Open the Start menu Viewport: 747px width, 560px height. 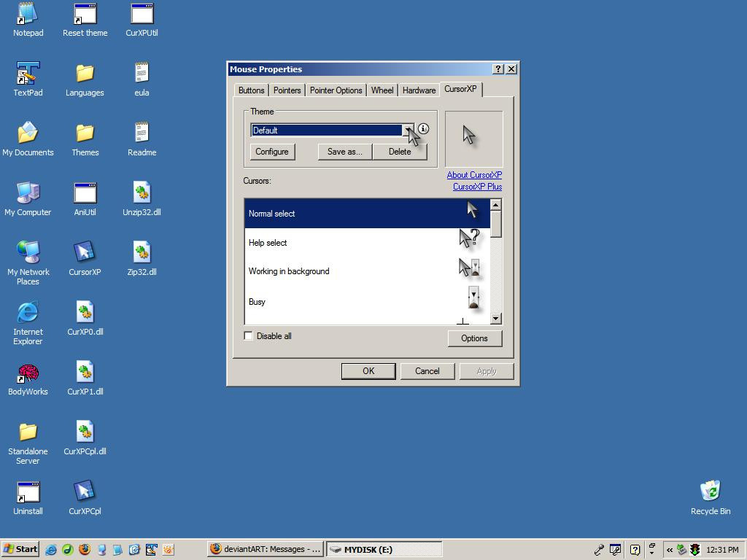pos(20,549)
